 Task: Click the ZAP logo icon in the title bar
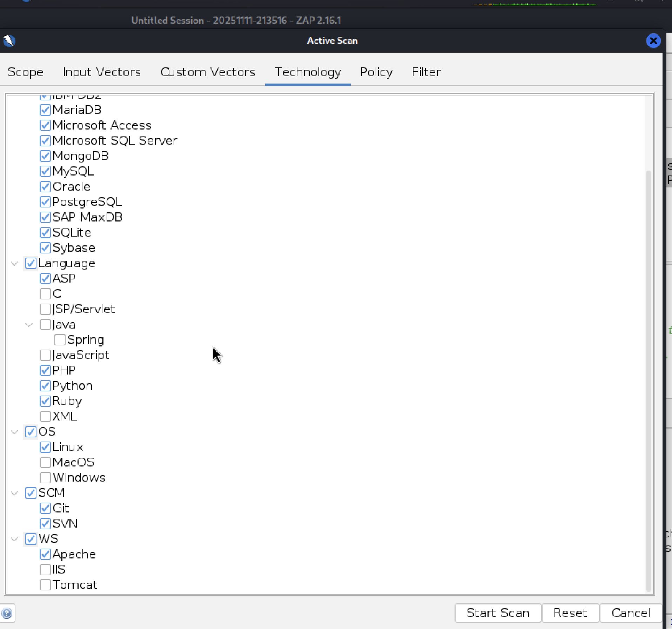click(9, 41)
